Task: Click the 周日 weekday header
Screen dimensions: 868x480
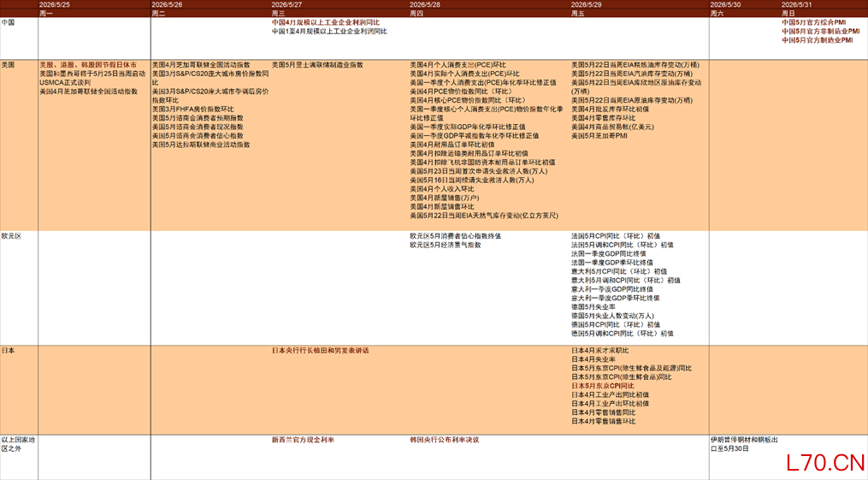Action: tap(788, 14)
